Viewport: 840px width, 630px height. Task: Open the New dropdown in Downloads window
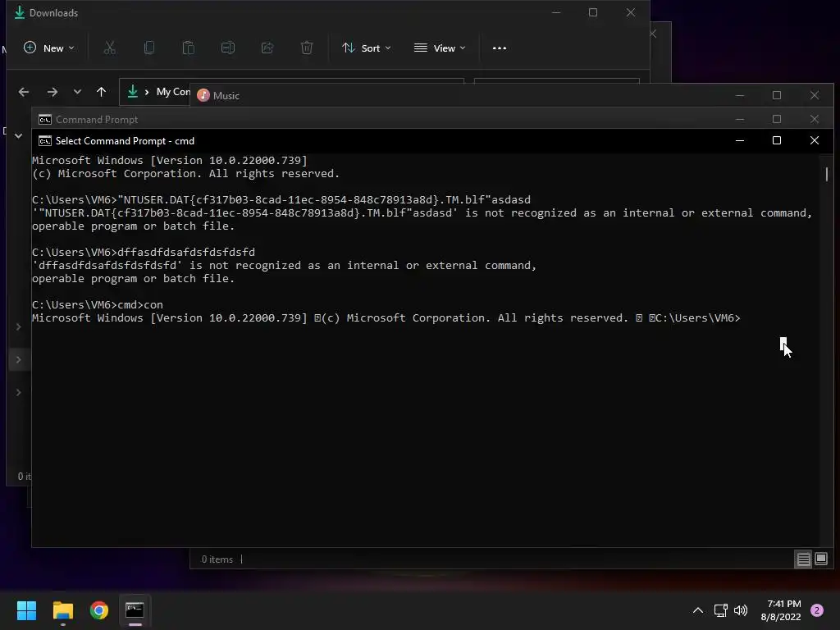pos(48,48)
